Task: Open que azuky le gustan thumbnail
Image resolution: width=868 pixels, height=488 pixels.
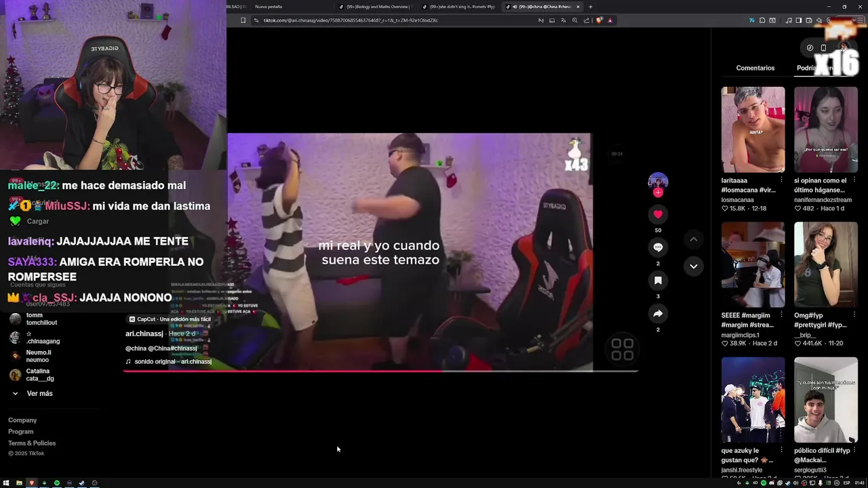Action: coord(753,400)
